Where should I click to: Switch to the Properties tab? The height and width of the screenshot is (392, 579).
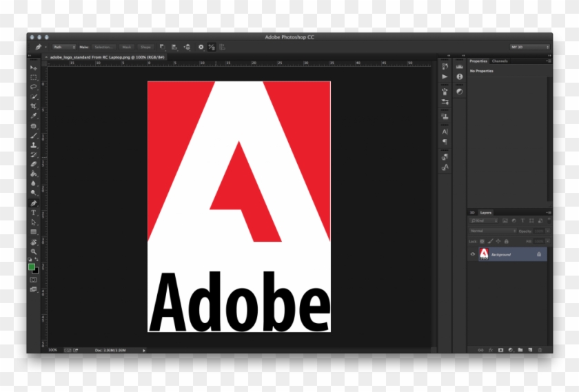478,61
